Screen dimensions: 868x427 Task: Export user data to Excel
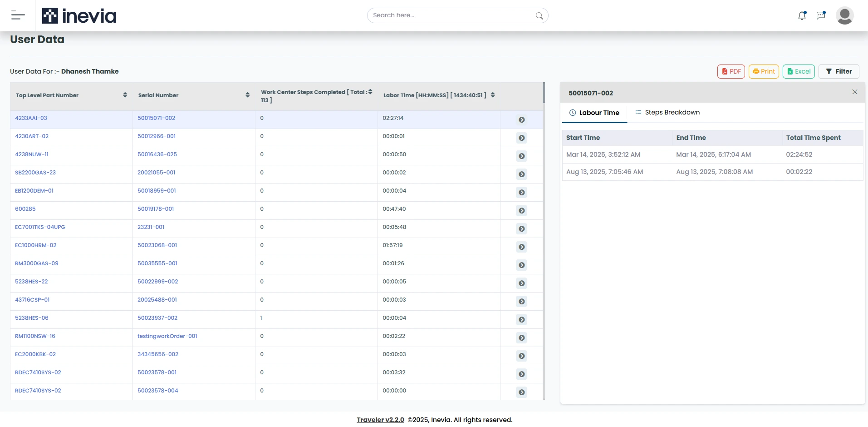pos(799,71)
